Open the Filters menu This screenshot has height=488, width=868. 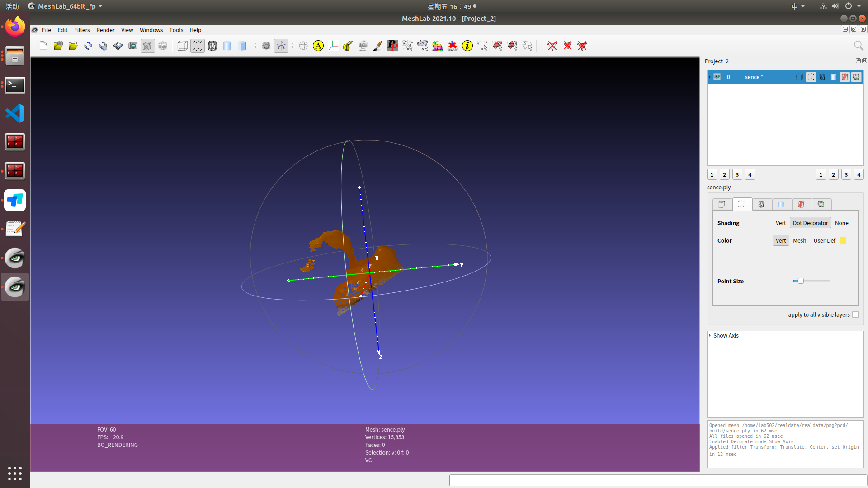pos(82,30)
